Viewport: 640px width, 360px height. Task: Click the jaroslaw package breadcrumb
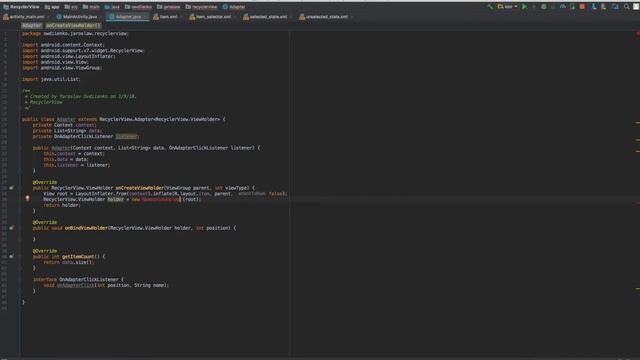169,7
